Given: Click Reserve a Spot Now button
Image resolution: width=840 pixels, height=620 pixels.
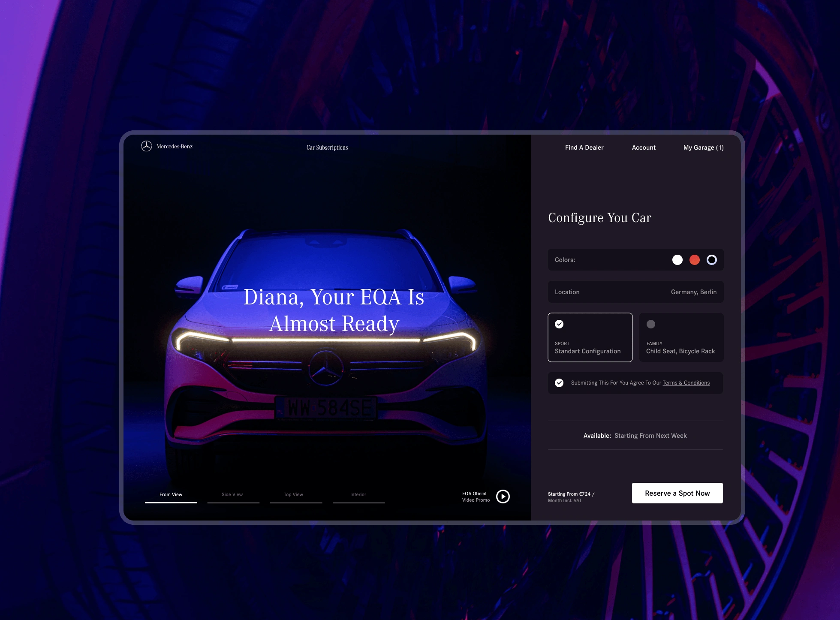Looking at the screenshot, I should (677, 493).
